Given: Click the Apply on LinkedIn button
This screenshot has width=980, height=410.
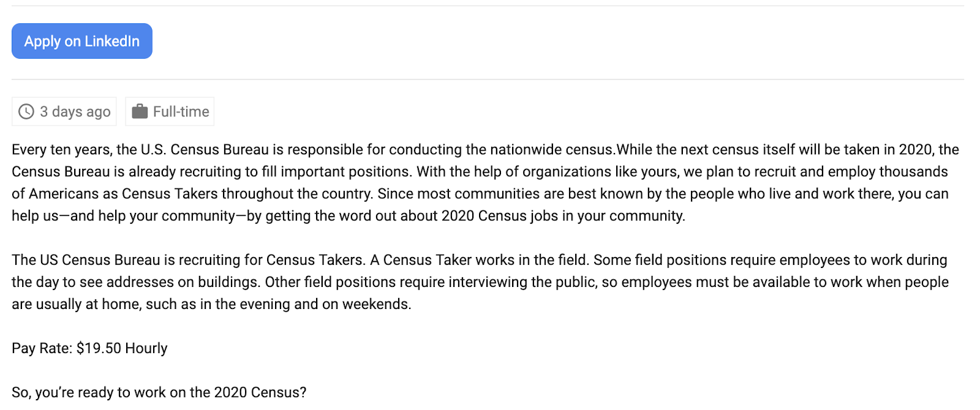Looking at the screenshot, I should [82, 41].
